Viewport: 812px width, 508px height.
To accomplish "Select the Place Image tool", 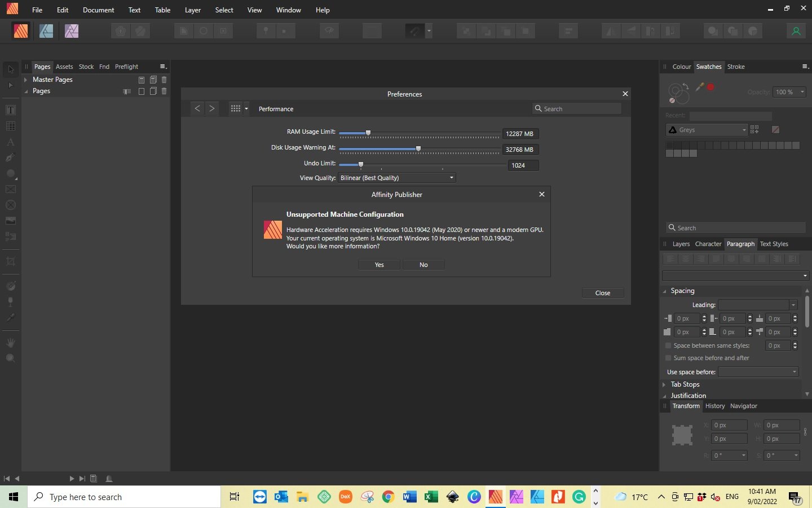I will pos(10,221).
